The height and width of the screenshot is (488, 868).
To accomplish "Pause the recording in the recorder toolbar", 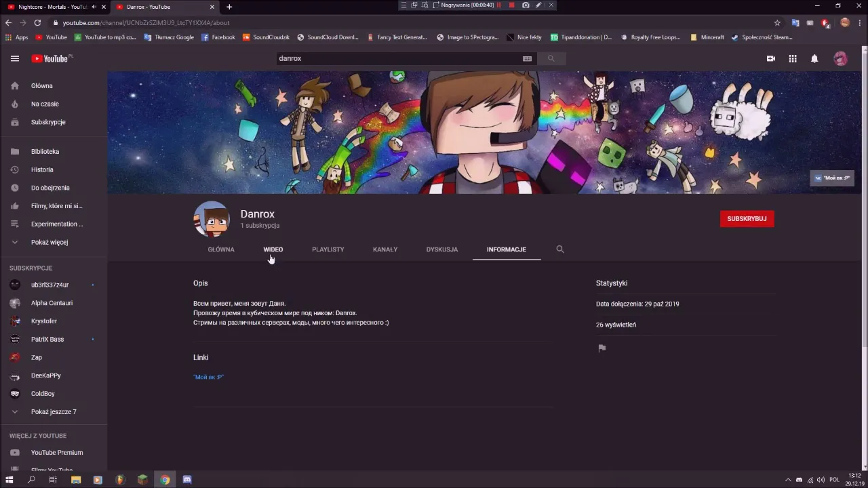I will (499, 5).
